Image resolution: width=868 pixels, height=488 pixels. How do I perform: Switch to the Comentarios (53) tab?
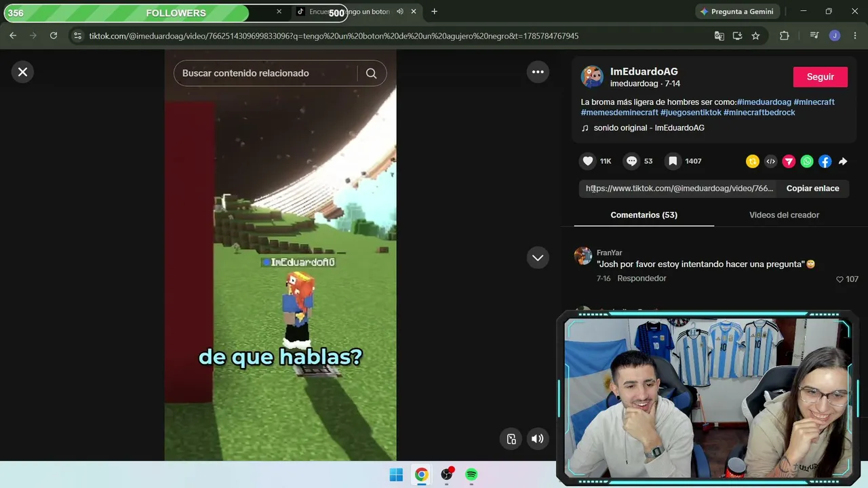coord(644,215)
